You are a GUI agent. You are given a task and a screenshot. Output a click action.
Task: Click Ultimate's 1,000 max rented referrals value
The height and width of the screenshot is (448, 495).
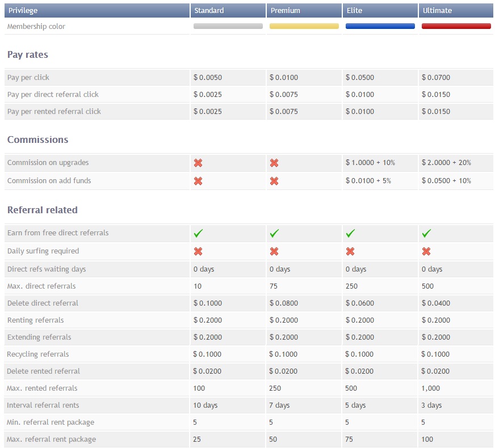pos(431,388)
